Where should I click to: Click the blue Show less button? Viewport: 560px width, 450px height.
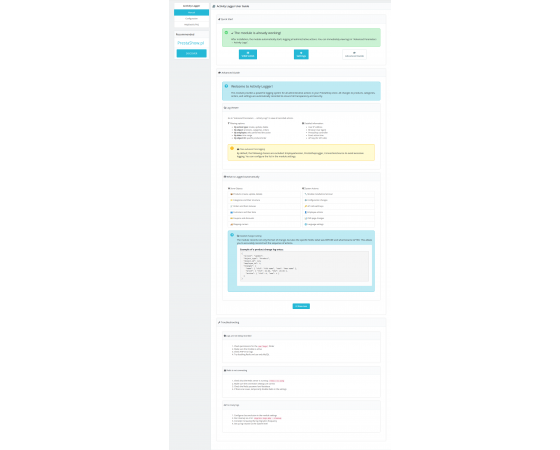click(x=301, y=306)
